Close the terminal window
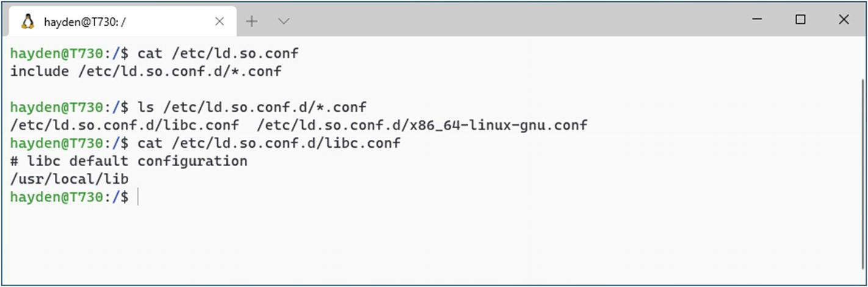Image resolution: width=868 pixels, height=287 pixels. tap(844, 20)
